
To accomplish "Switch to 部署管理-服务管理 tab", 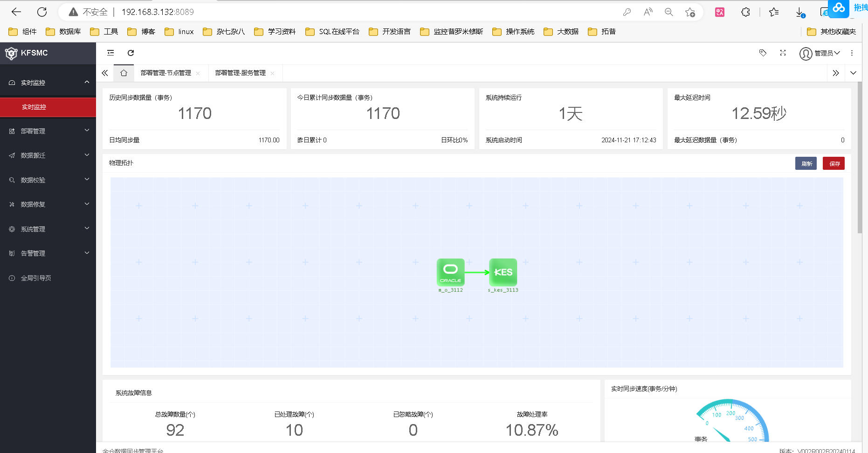I will (241, 73).
